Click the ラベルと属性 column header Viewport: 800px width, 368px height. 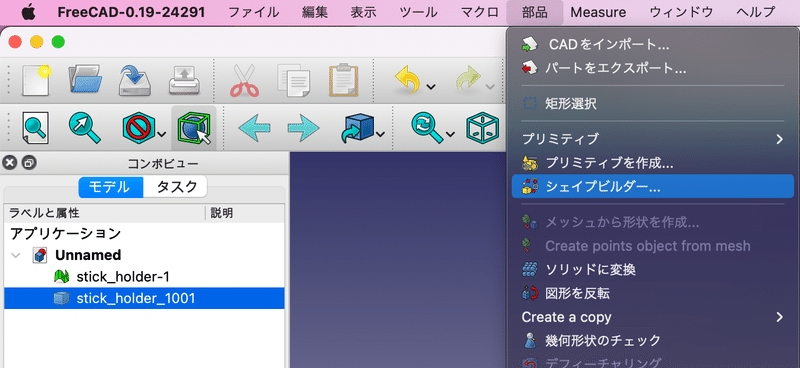tap(105, 213)
